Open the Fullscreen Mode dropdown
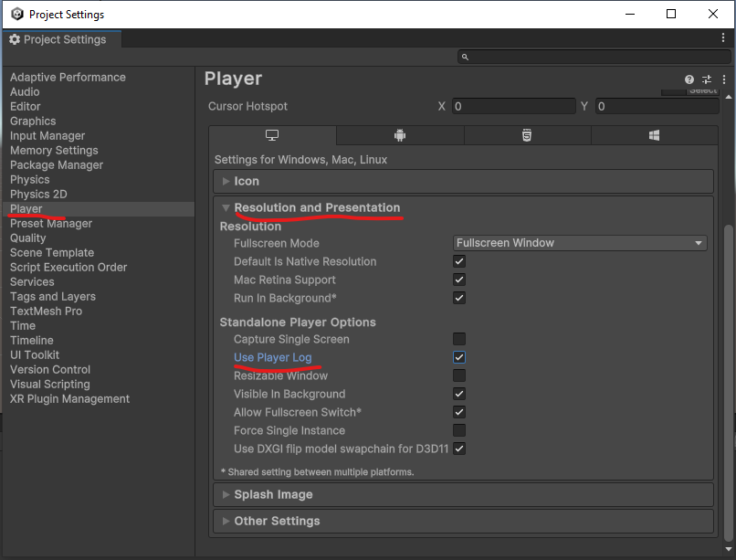The width and height of the screenshot is (736, 560). 581,243
